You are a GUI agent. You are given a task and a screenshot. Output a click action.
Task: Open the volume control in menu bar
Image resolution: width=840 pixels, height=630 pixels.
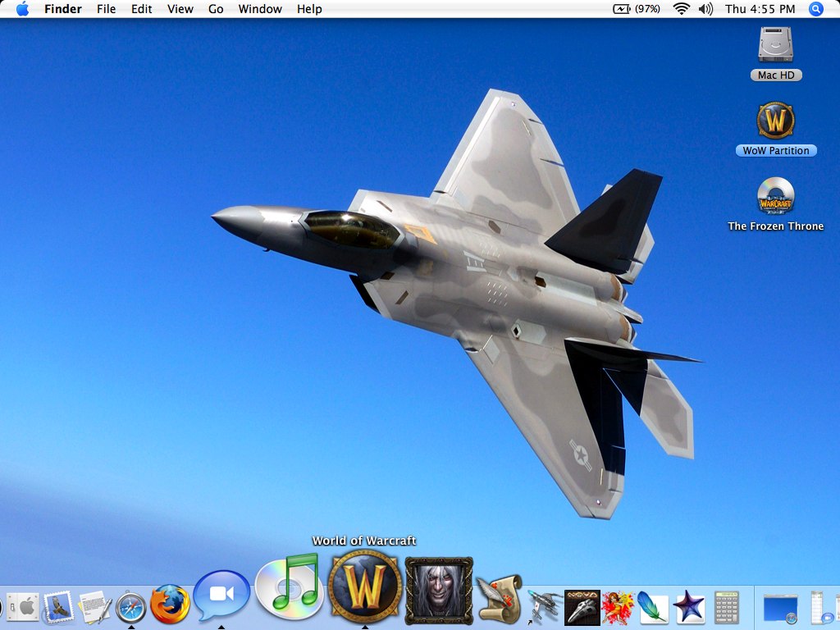click(705, 9)
